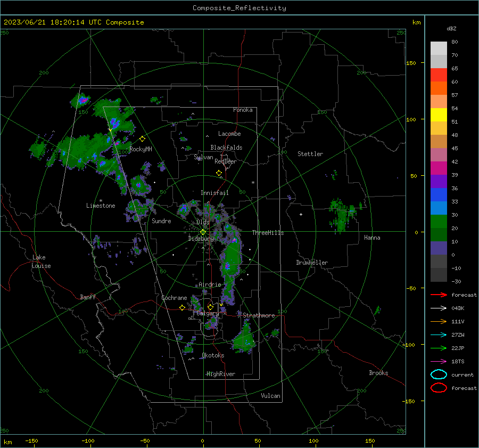Click the Okotoks label
The height and width of the screenshot is (448, 479).
(213, 355)
